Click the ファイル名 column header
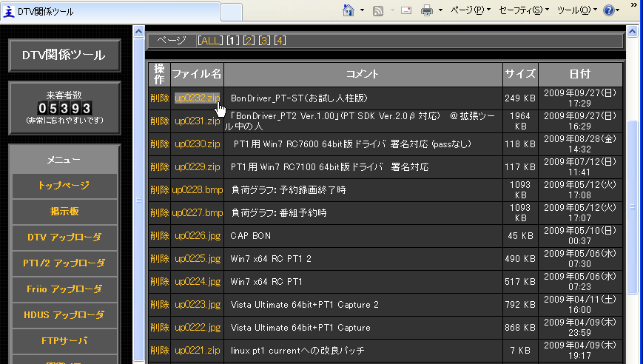The height and width of the screenshot is (364, 643). pos(197,74)
